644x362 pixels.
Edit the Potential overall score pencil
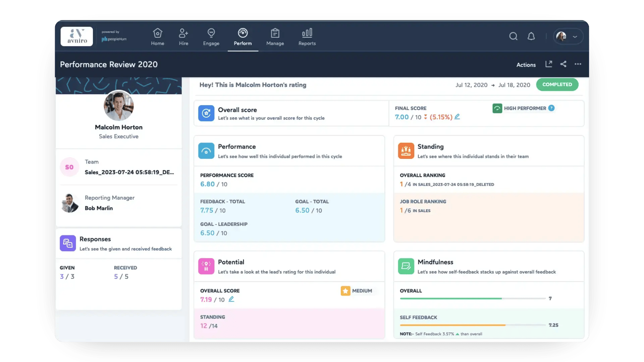tap(231, 299)
